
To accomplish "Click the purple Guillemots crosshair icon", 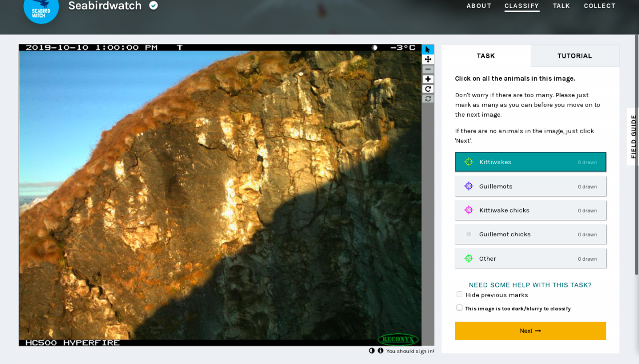I will coord(469,186).
